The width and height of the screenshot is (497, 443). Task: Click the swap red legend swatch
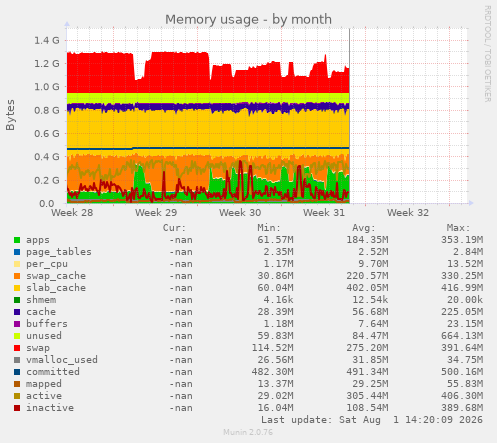tap(17, 348)
